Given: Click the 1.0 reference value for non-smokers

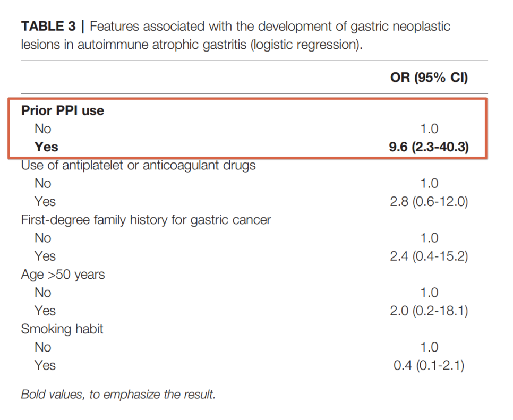Looking at the screenshot, I should [x=429, y=347].
